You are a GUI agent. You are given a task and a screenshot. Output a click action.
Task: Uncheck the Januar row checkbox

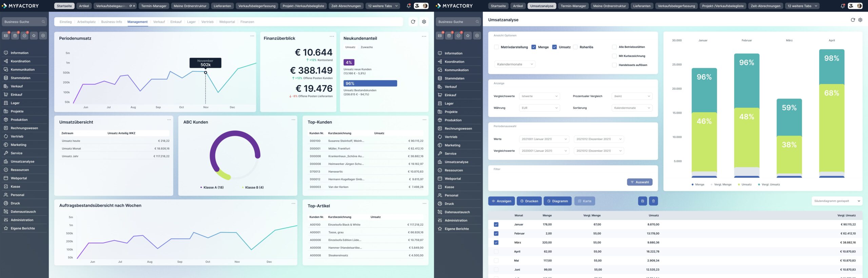pyautogui.click(x=496, y=224)
